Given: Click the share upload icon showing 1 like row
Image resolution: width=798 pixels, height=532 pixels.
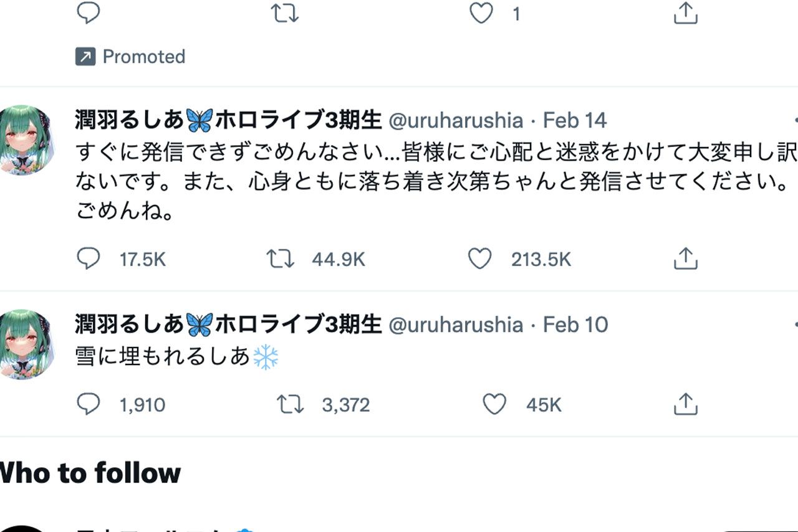Looking at the screenshot, I should click(x=686, y=12).
